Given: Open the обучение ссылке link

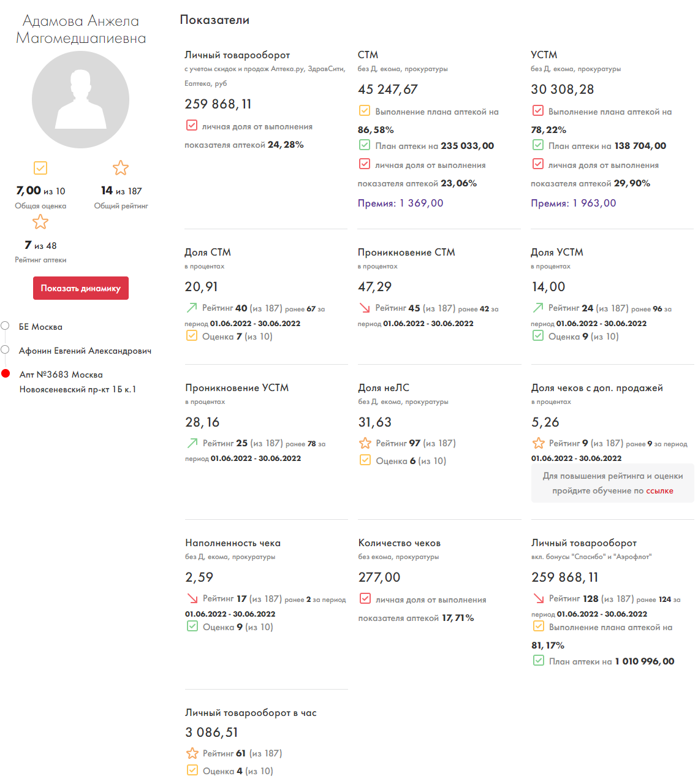Looking at the screenshot, I should (659, 491).
